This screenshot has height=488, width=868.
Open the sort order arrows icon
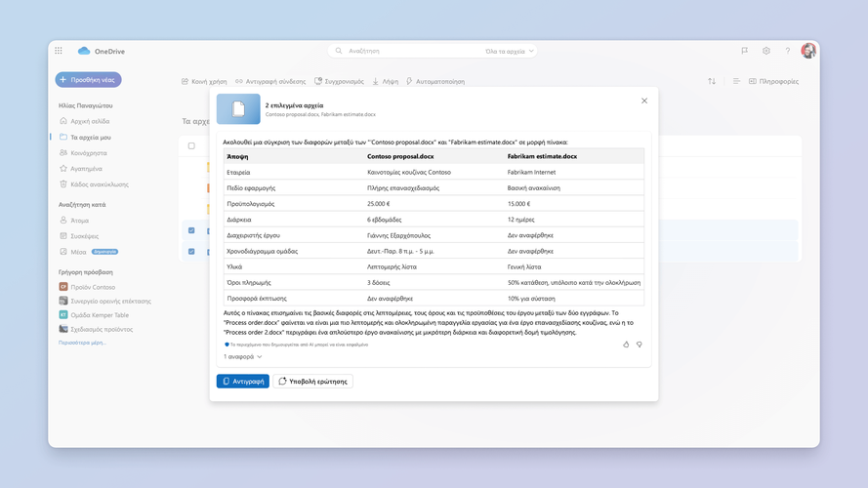tap(712, 81)
